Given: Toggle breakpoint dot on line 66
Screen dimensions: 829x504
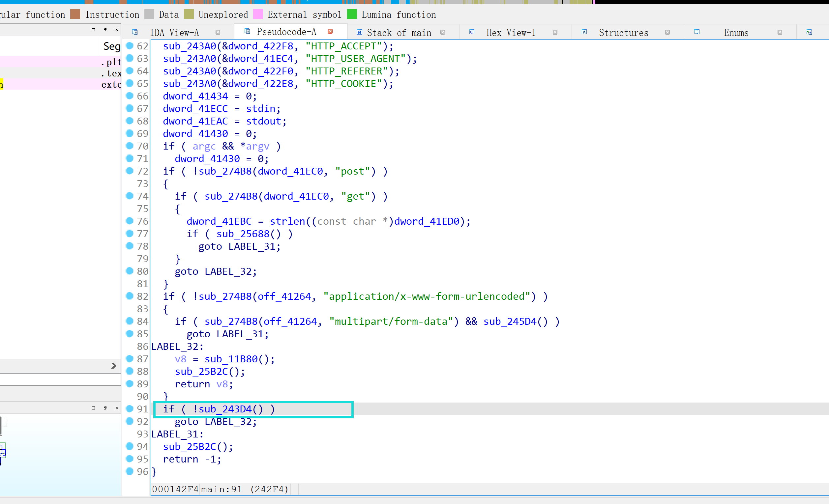Looking at the screenshot, I should 130,96.
